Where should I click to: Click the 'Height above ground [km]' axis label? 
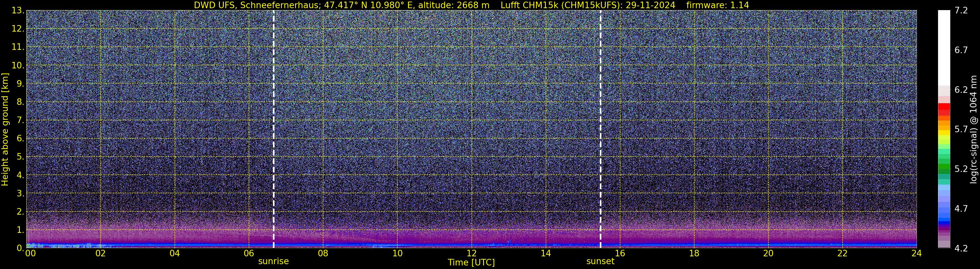(5, 130)
